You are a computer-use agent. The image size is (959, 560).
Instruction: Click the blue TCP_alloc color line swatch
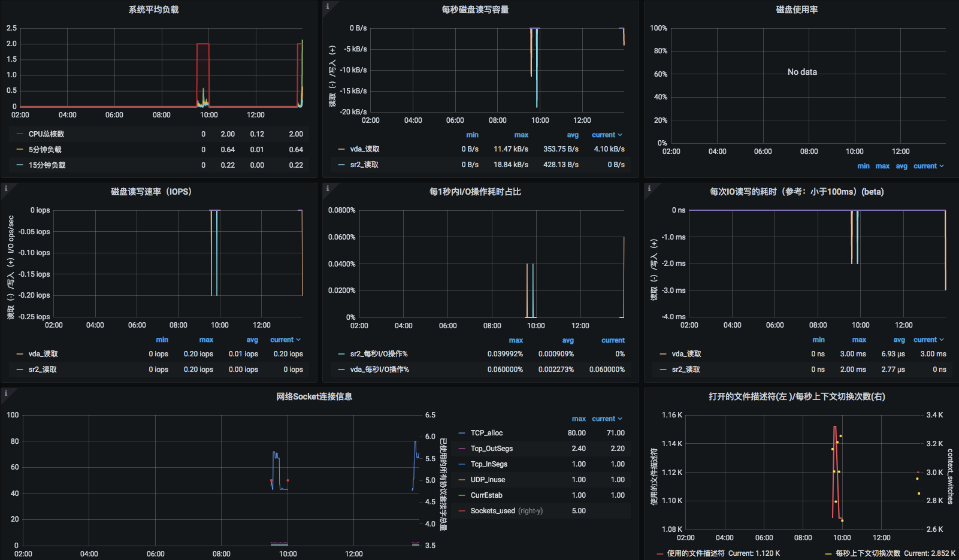point(462,433)
